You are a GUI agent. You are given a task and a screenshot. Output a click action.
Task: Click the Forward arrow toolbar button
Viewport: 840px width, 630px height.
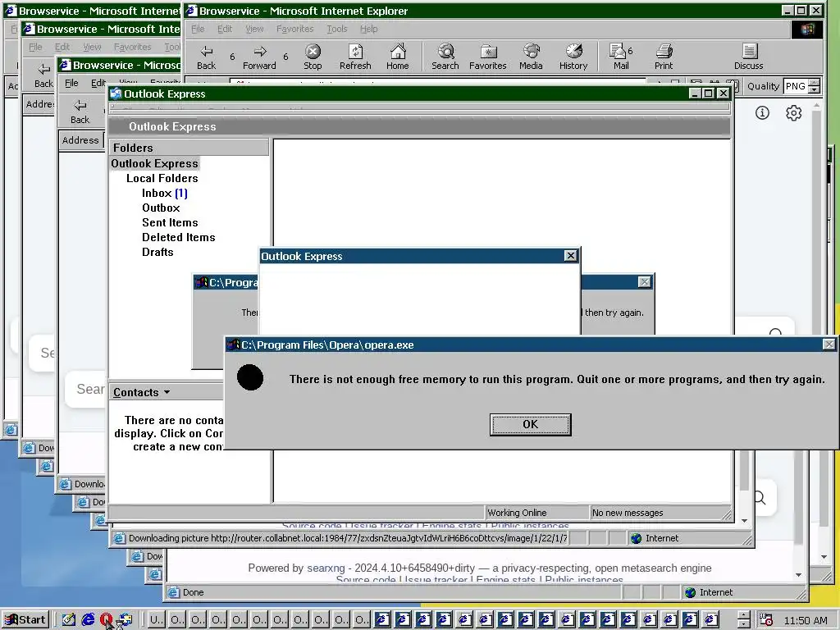(259, 57)
